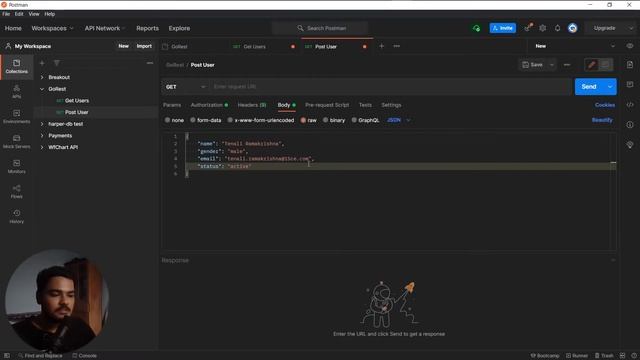Viewport: 640px width, 360px height.
Task: Open the user avatar menu
Action: point(573,28)
